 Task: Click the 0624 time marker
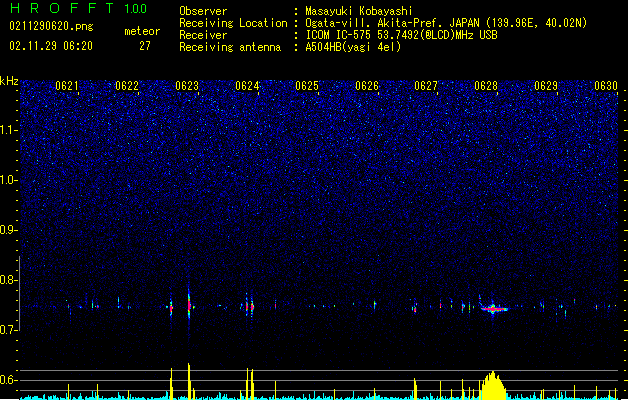click(247, 86)
